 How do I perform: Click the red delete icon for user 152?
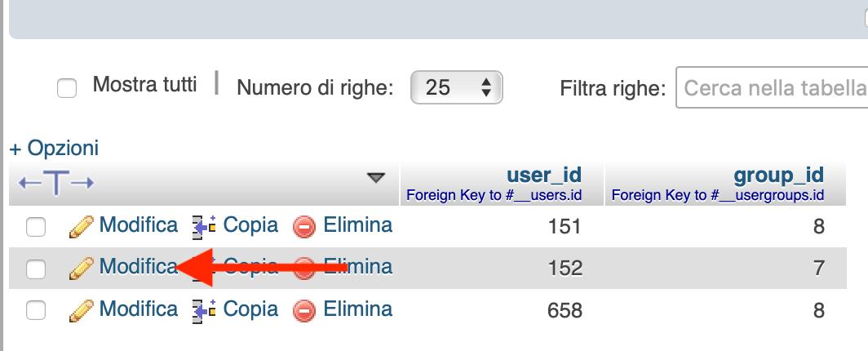(x=304, y=269)
